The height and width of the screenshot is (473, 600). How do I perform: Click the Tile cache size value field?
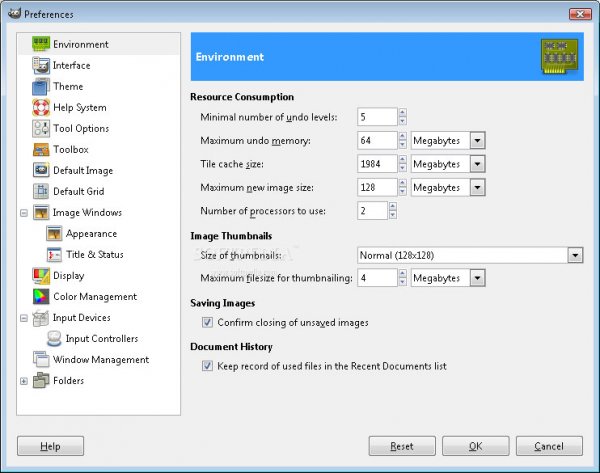coord(377,164)
